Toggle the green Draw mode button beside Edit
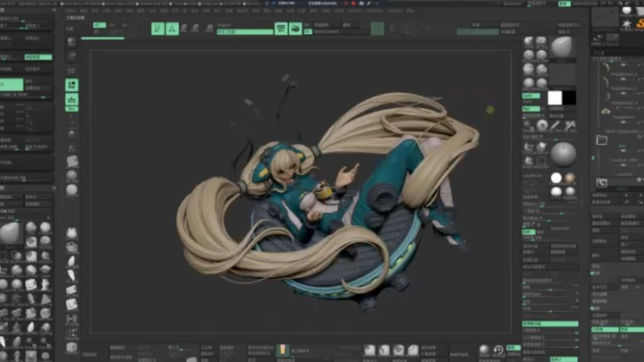The width and height of the screenshot is (644, 362). pos(172,29)
